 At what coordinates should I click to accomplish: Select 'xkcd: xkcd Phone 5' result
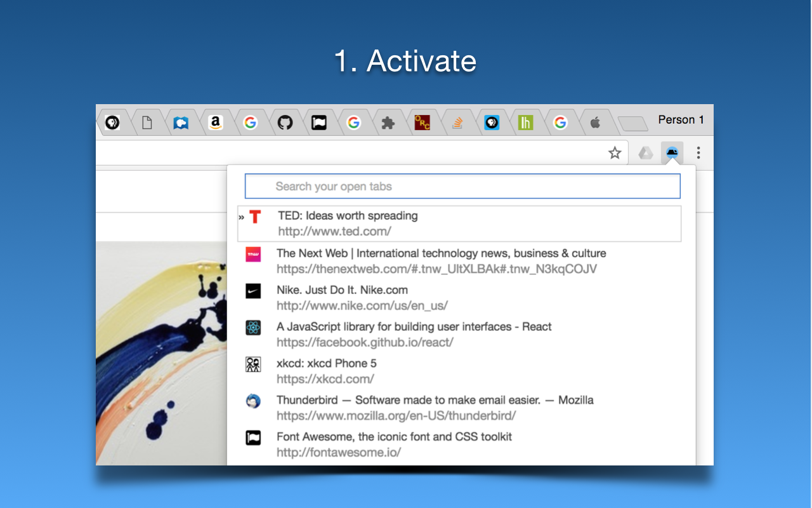point(327,363)
